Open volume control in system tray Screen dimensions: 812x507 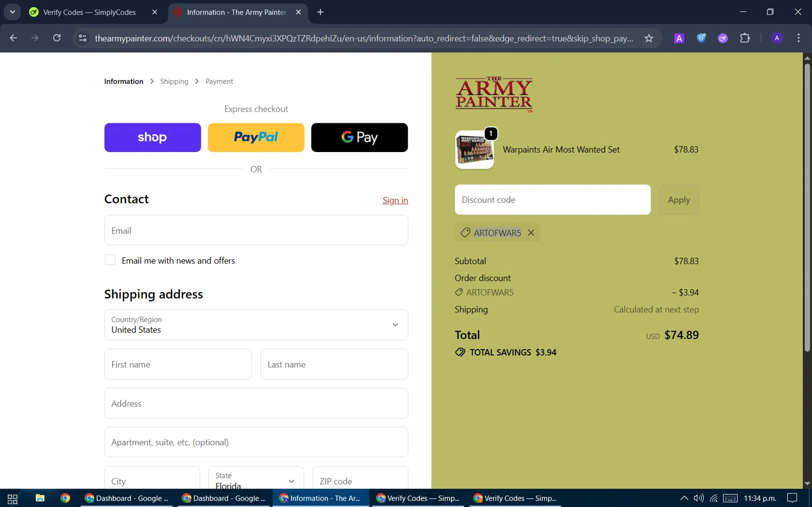(x=699, y=498)
